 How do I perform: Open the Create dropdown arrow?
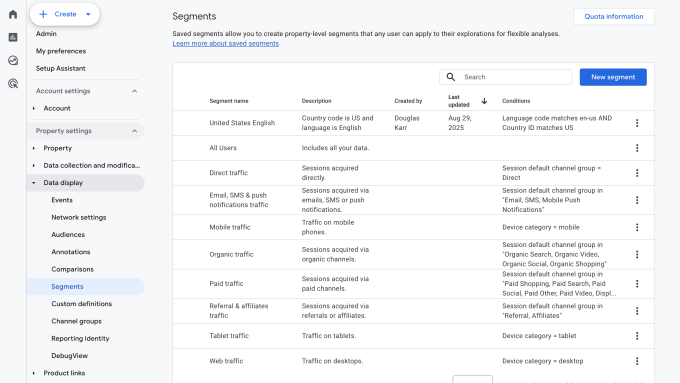pos(88,14)
